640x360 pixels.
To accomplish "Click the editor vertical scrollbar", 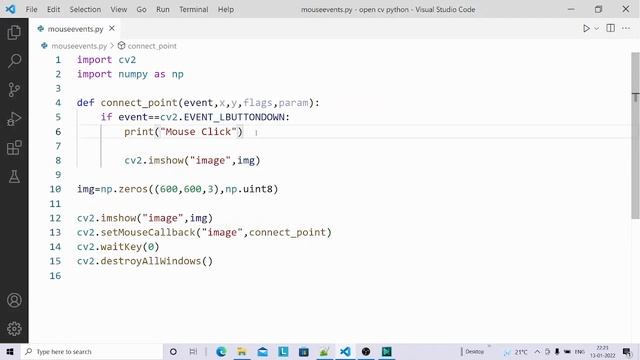I will pyautogui.click(x=636, y=135).
